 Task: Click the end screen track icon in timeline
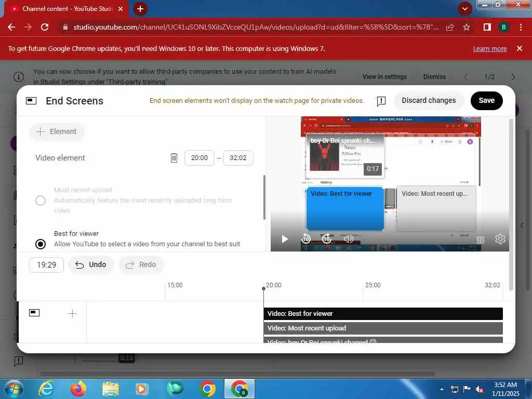pyautogui.click(x=34, y=313)
